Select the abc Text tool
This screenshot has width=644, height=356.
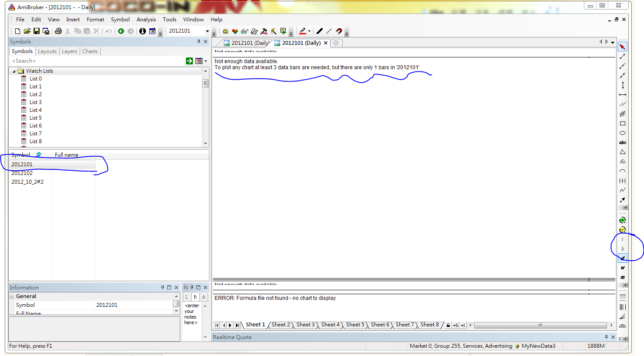click(623, 142)
